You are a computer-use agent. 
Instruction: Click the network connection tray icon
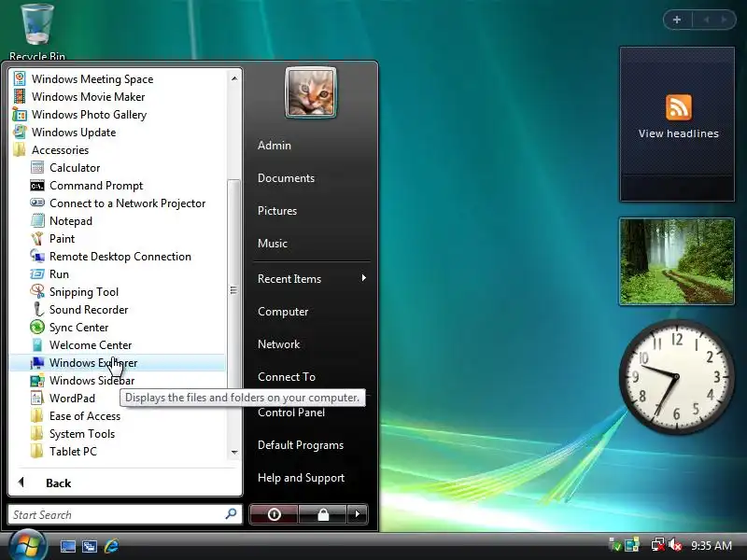coord(658,545)
